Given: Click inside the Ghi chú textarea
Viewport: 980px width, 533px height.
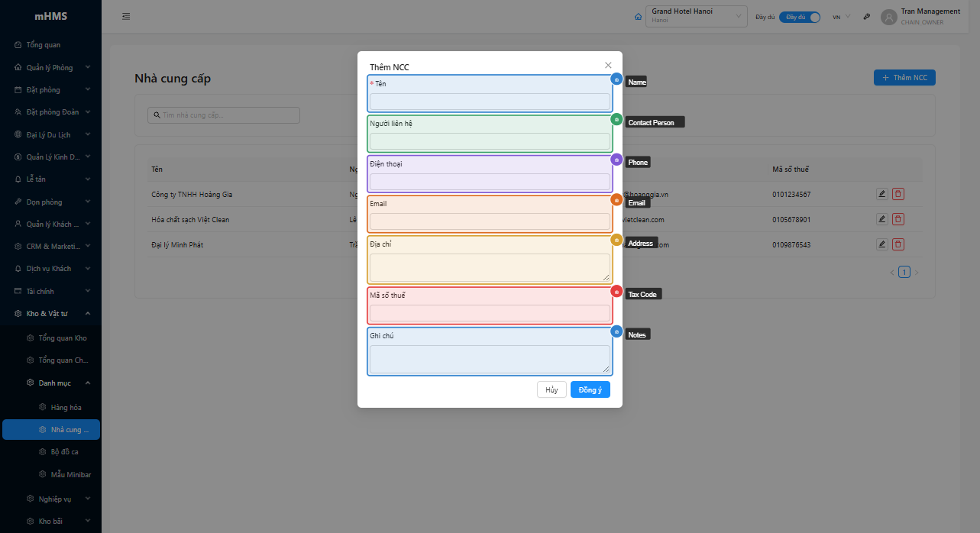Looking at the screenshot, I should (x=490, y=359).
